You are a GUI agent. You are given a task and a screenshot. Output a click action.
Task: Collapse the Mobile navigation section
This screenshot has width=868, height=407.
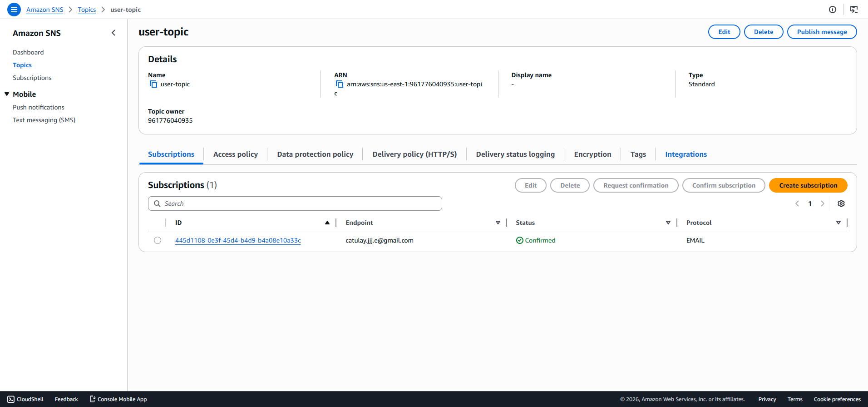[7, 94]
